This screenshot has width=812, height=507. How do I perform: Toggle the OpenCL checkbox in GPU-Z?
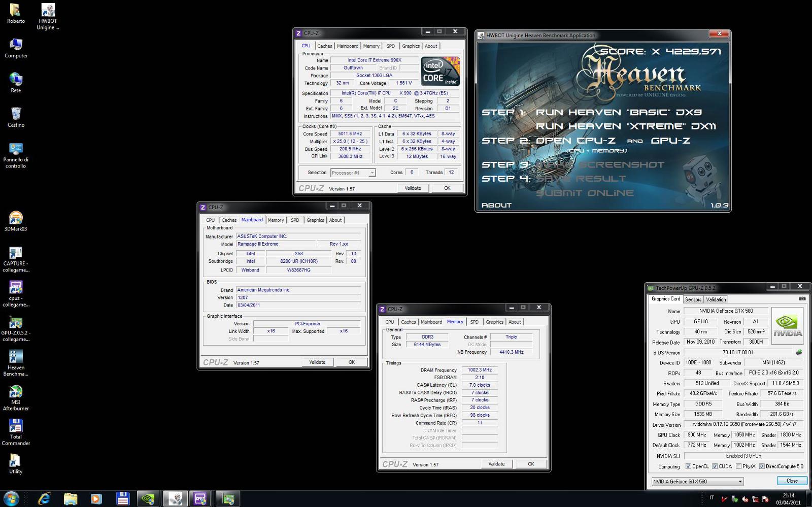point(688,466)
